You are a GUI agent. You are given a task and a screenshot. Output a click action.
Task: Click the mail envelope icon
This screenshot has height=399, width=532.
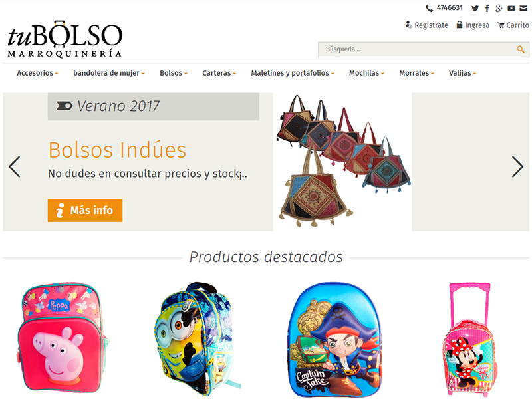pyautogui.click(x=523, y=9)
